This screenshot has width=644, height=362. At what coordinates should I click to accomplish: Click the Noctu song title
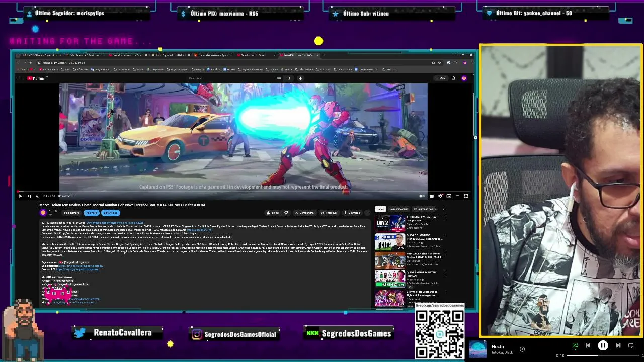pos(498,346)
